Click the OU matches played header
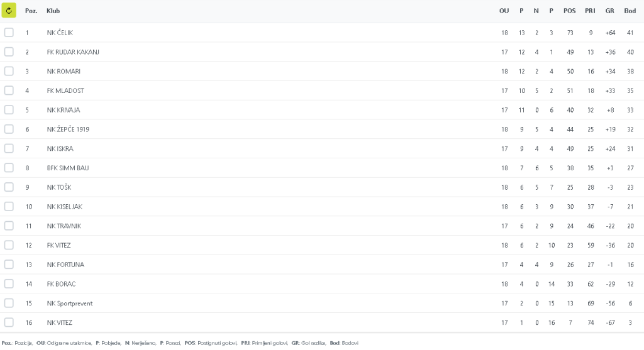Screen dimensions: 644x350 (x=504, y=11)
